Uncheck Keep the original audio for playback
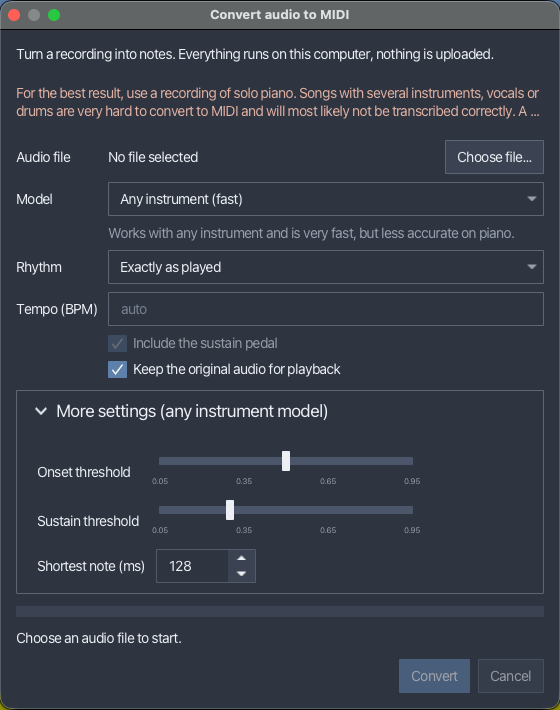 [x=117, y=369]
